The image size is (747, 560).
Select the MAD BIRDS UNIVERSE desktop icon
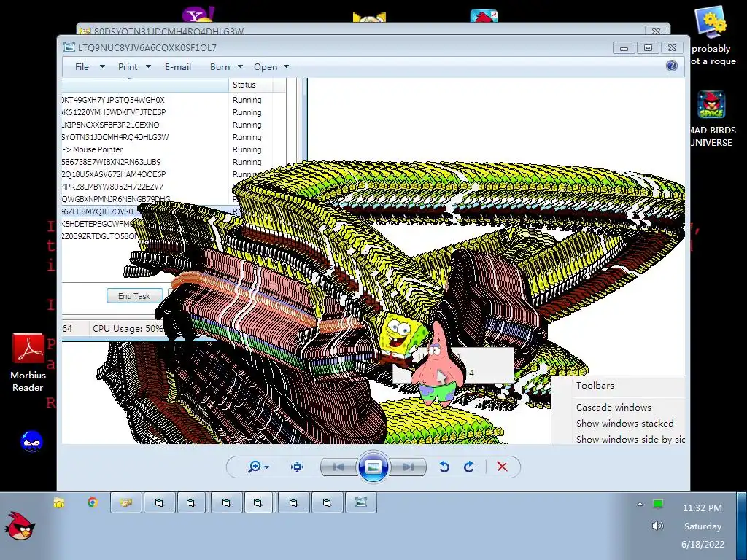(x=711, y=119)
